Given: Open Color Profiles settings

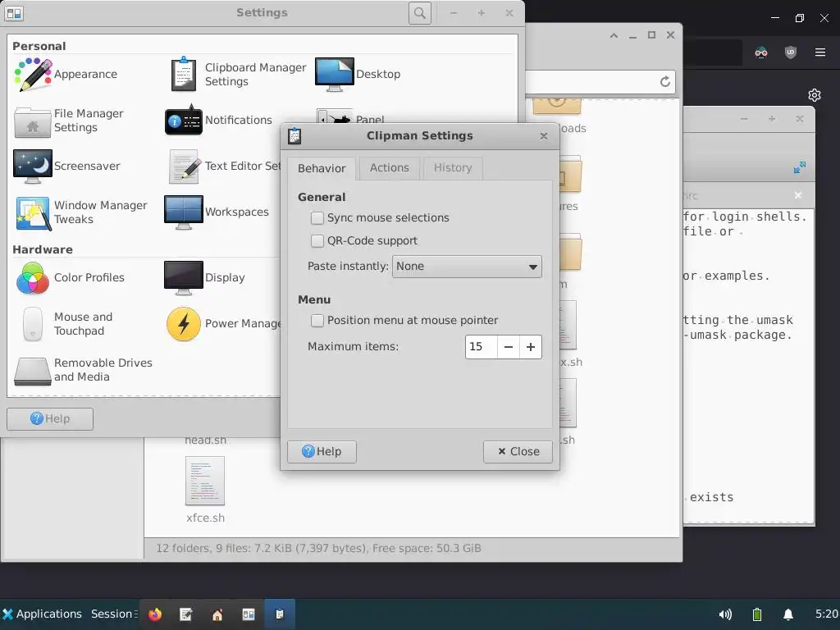Looking at the screenshot, I should click(x=70, y=277).
